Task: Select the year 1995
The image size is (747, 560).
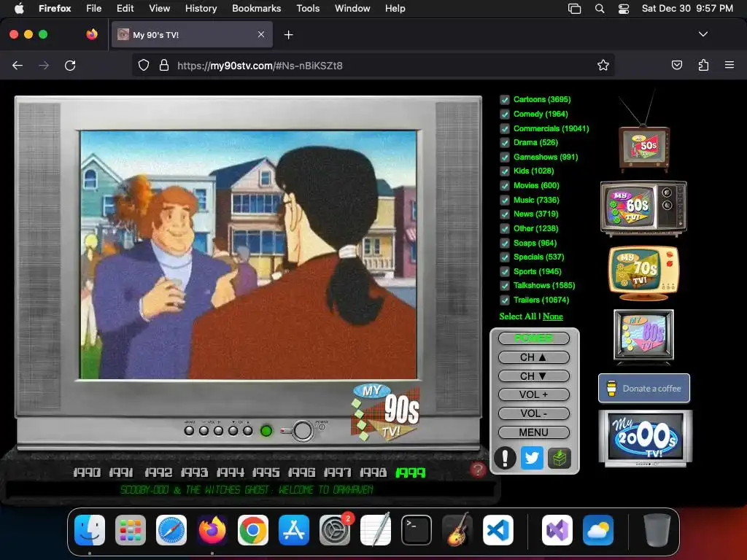Action: tap(266, 472)
